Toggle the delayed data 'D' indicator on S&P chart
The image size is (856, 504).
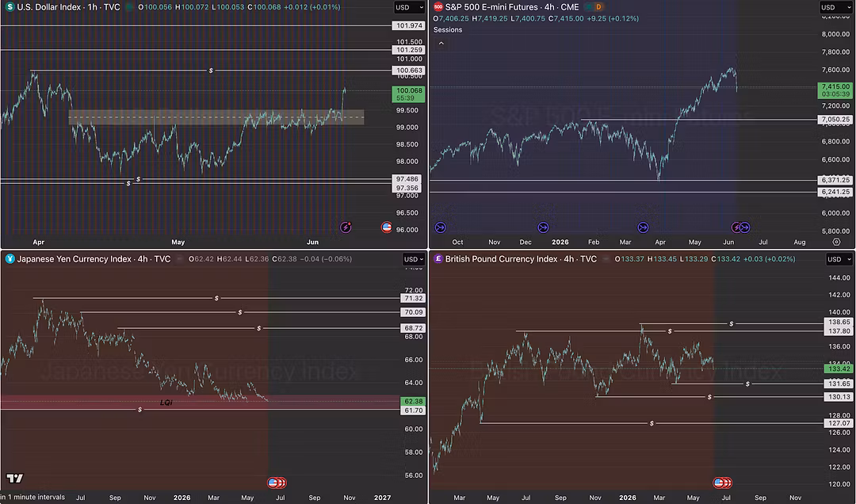(x=598, y=7)
